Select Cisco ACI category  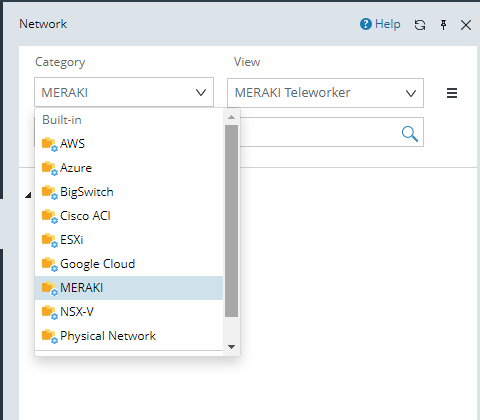pyautogui.click(x=129, y=216)
